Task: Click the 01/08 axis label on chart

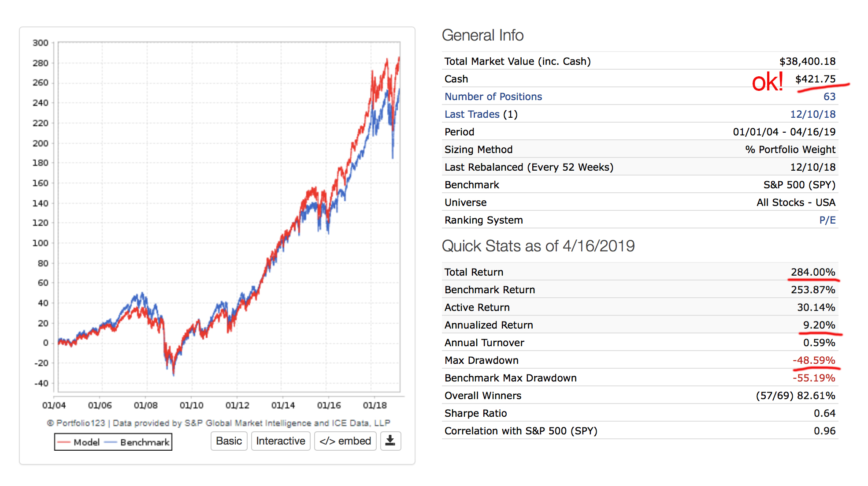Action: pyautogui.click(x=145, y=405)
